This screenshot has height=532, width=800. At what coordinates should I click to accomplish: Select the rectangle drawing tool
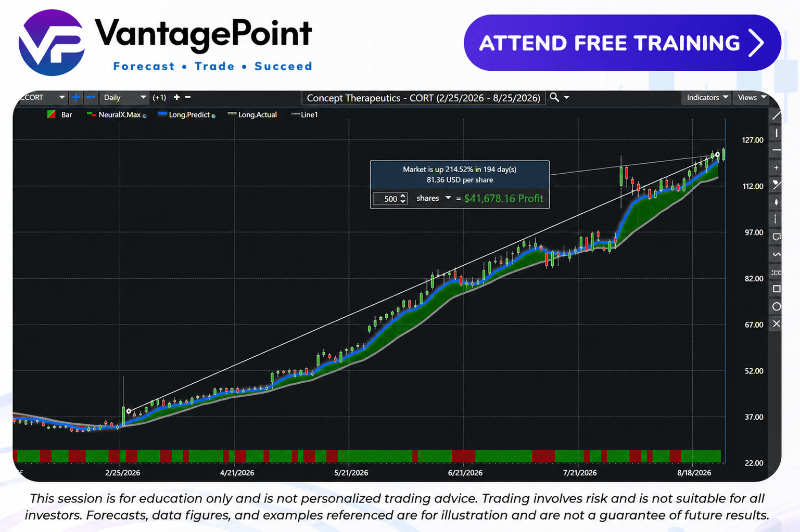(776, 289)
